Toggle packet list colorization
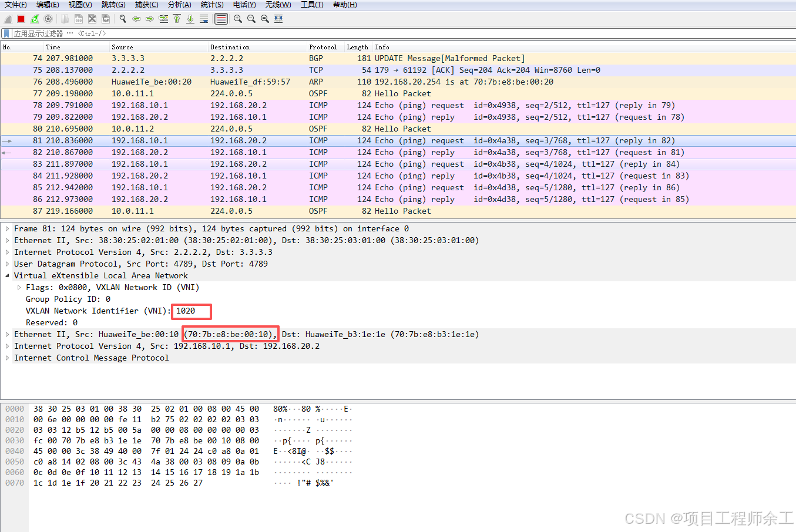Screen dimensions: 796x532 click(x=221, y=19)
